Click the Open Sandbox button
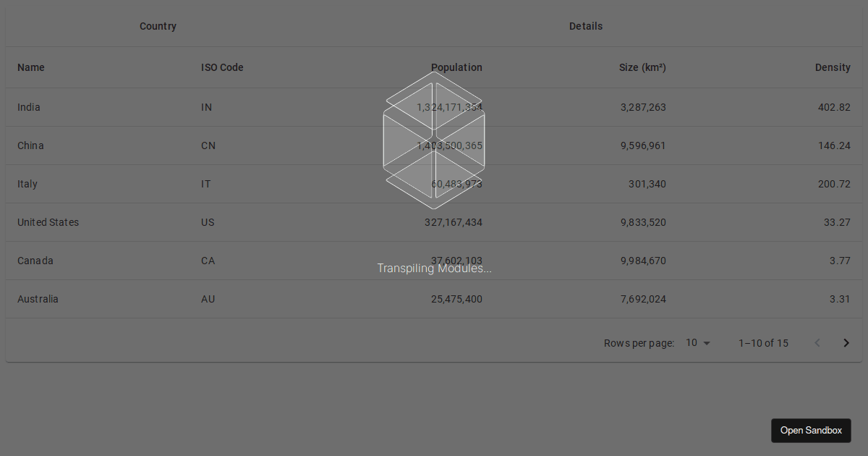The image size is (868, 456). [811, 431]
